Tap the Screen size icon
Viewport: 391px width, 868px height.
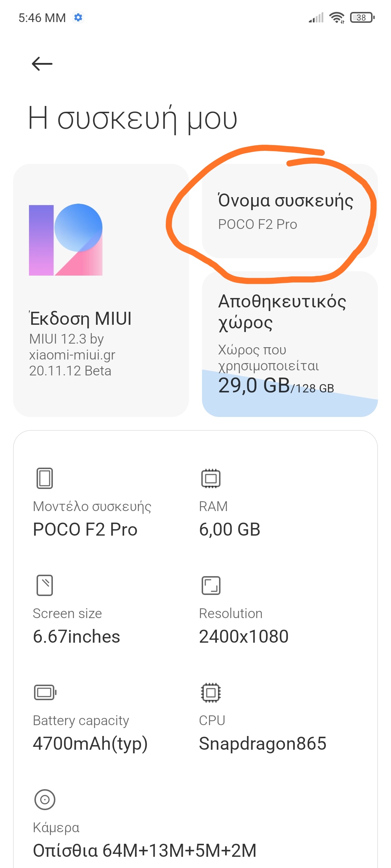pyautogui.click(x=45, y=585)
